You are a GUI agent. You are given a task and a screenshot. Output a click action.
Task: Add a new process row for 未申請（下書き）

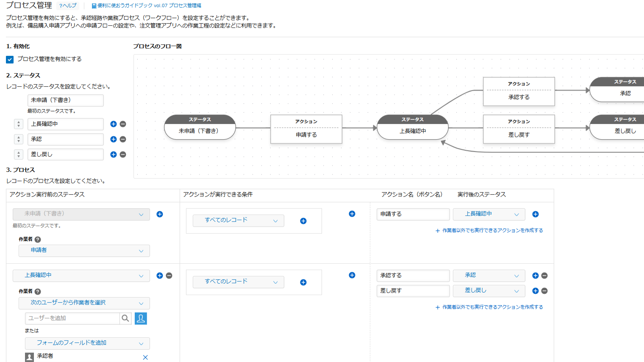click(x=160, y=214)
